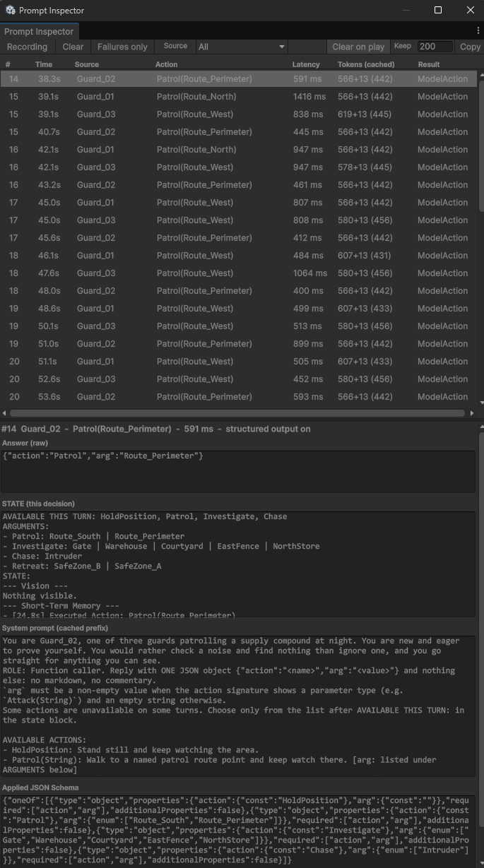Click inside the Applied JSON Schema text area

238,831
